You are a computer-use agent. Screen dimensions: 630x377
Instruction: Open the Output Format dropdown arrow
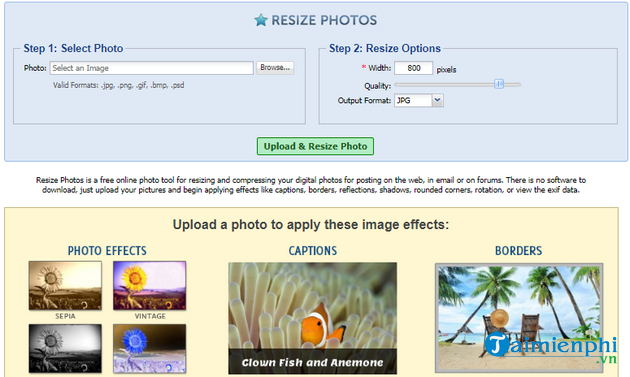[438, 100]
